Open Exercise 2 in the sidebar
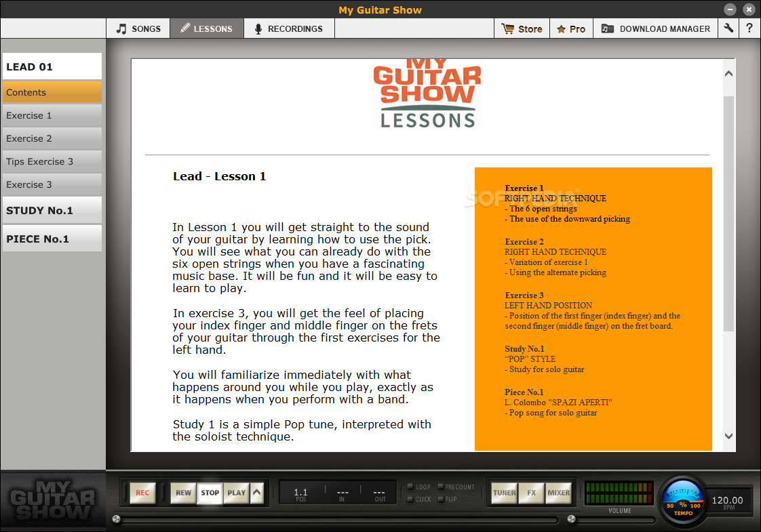 [52, 138]
